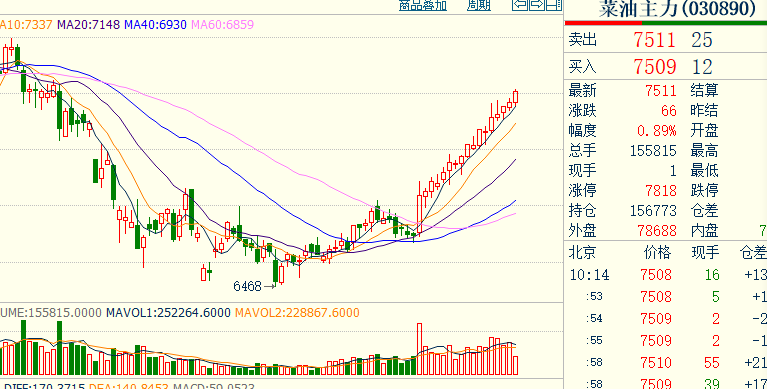This screenshot has width=767, height=389.
Task: Click the MACD:59.0523 label
Action: (214, 386)
